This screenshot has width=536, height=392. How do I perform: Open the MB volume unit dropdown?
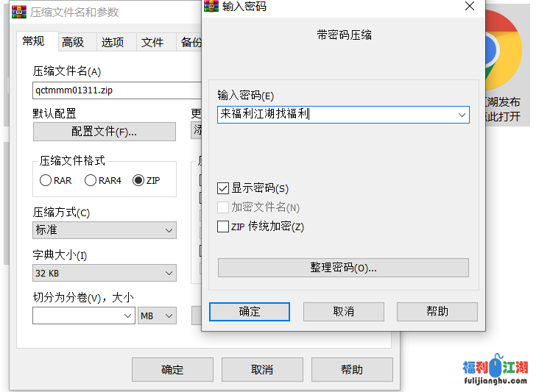tap(158, 316)
